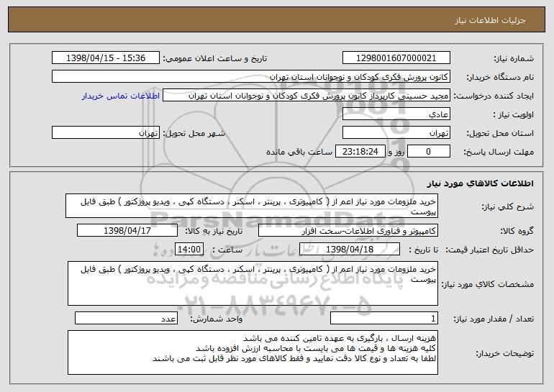This screenshot has width=554, height=392.
Task: Click the label شماره نیاز
Action: click(x=514, y=59)
